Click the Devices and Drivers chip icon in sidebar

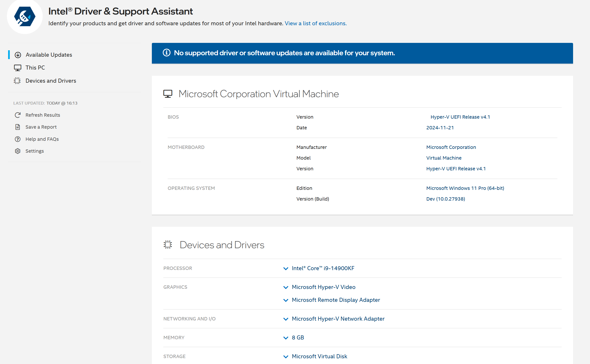point(17,81)
